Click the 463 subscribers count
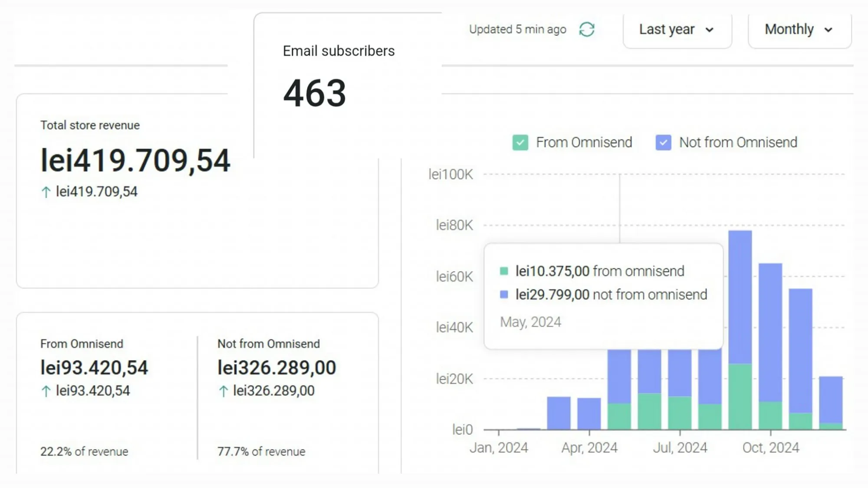This screenshot has height=488, width=868. [x=315, y=93]
